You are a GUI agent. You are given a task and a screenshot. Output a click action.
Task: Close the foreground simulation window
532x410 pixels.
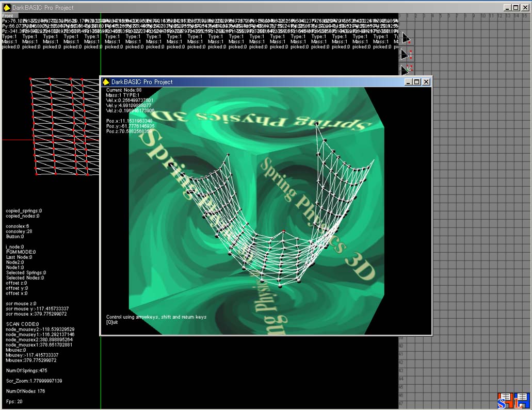[426, 82]
